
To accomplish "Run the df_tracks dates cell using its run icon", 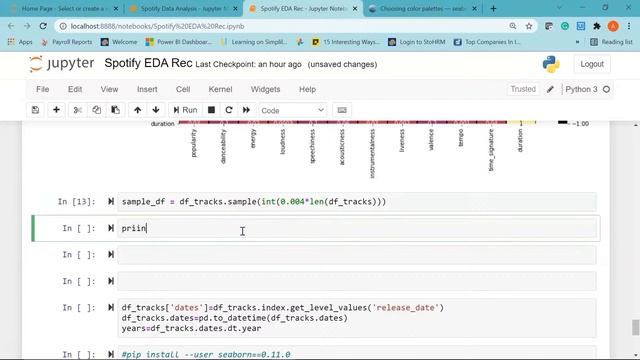I will click(111, 307).
